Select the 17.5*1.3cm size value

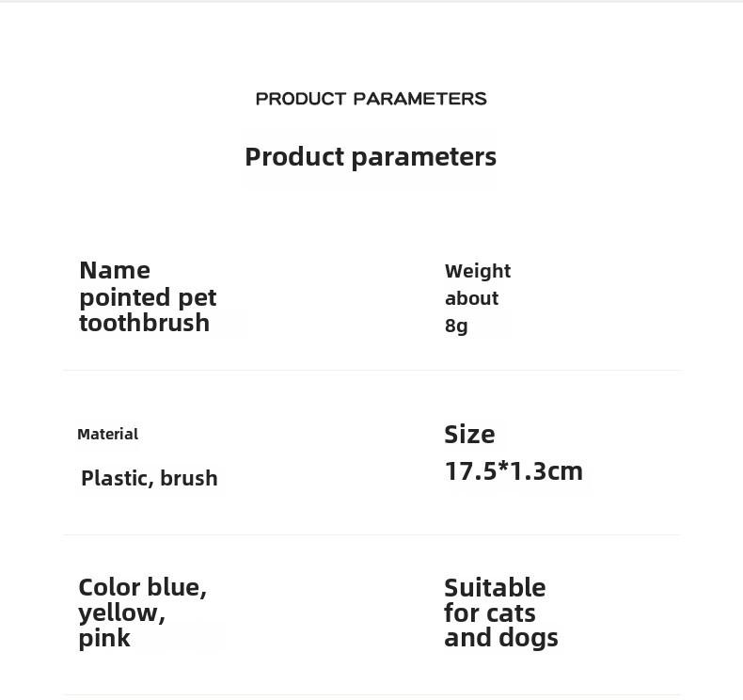pyautogui.click(x=514, y=471)
